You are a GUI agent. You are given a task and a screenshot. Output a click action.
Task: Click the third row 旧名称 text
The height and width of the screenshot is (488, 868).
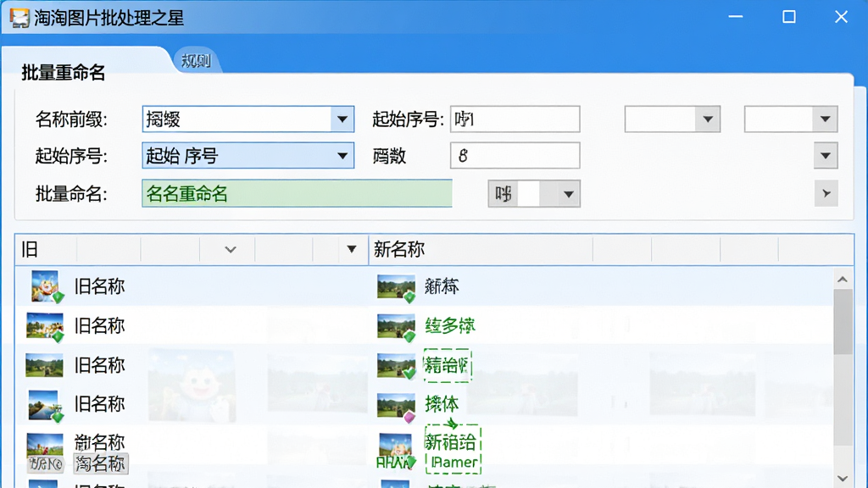click(100, 365)
